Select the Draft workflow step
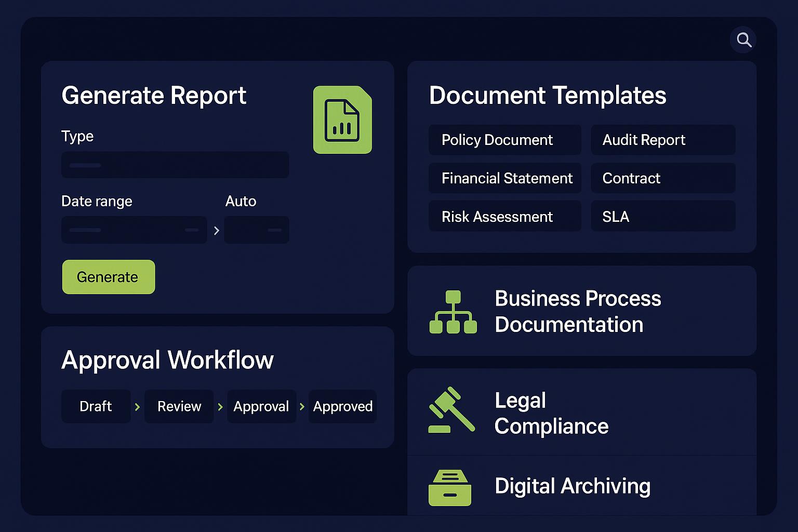The width and height of the screenshot is (798, 532). pyautogui.click(x=96, y=406)
